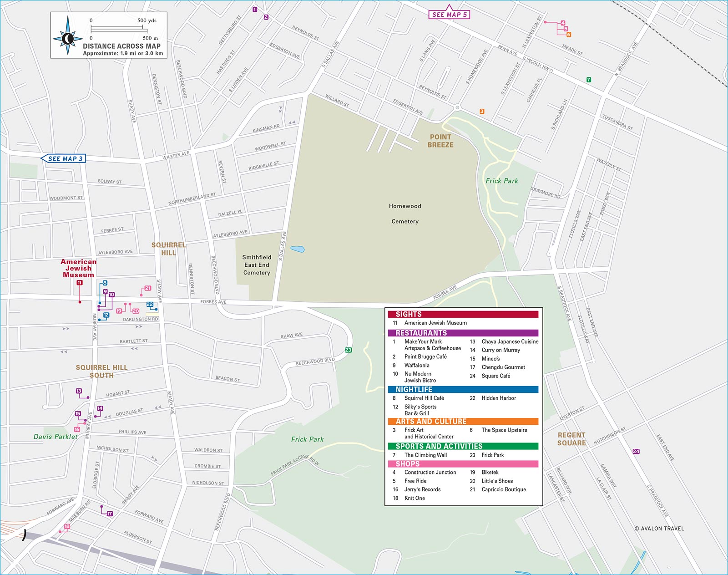Screen dimensions: 728x575
Task: Click the SQUIRREL HILL neighborhood label
Action: coord(168,249)
